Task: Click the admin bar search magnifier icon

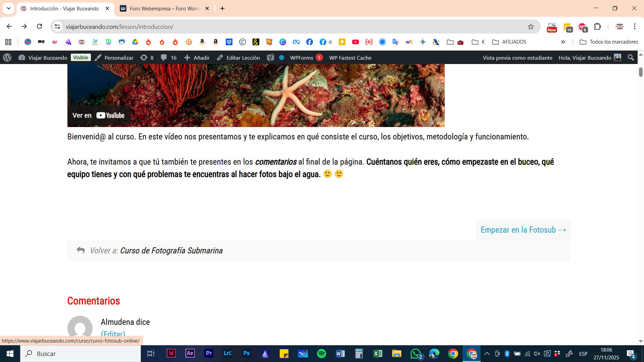Action: click(631, 58)
